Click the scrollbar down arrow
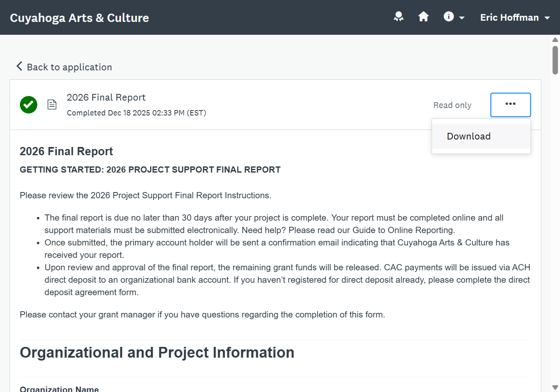560x392 pixels. pos(555,387)
